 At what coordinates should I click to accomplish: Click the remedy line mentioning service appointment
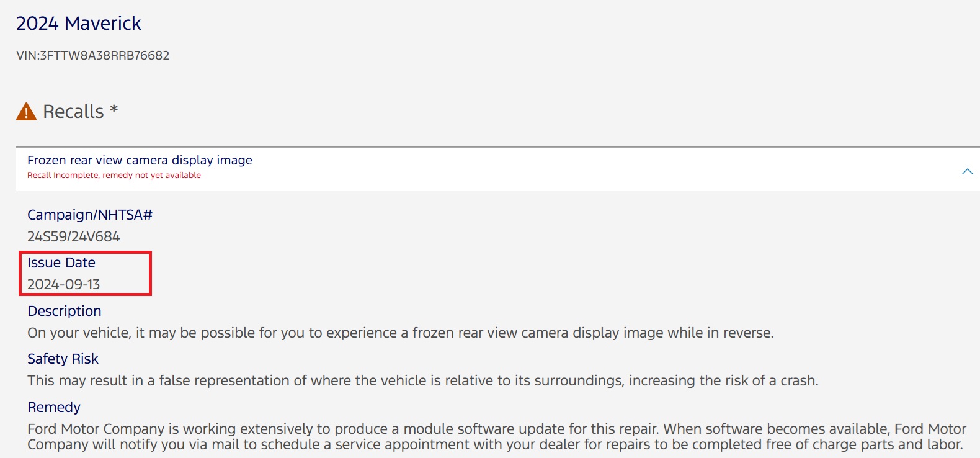494,444
